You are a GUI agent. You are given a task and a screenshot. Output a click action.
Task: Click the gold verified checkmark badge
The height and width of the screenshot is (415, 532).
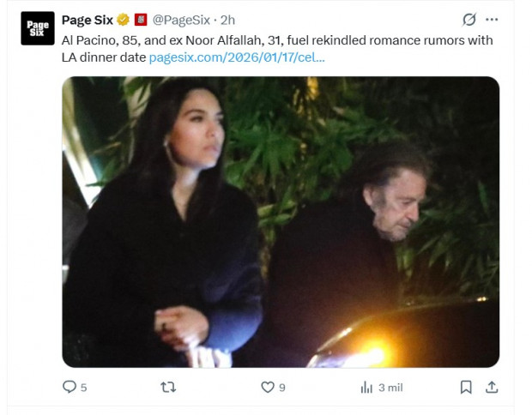(124, 20)
